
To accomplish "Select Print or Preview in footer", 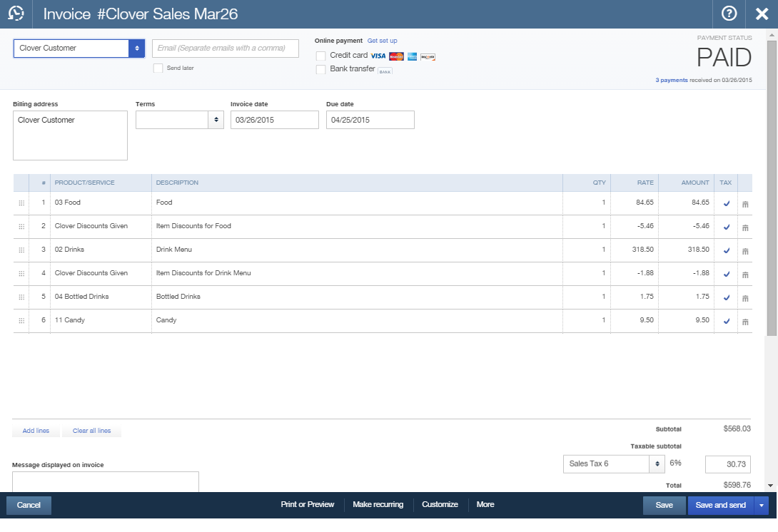I will 307,505.
